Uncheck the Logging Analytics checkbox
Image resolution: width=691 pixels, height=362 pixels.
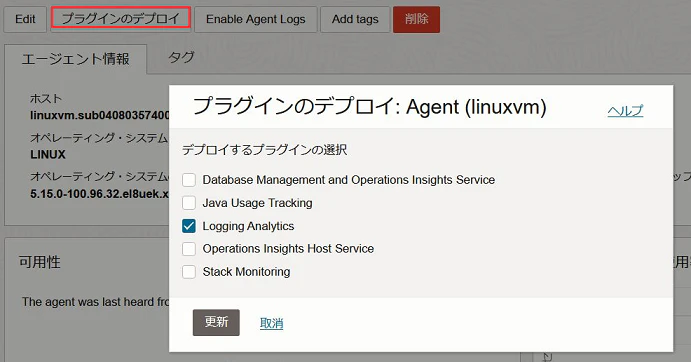tap(189, 226)
